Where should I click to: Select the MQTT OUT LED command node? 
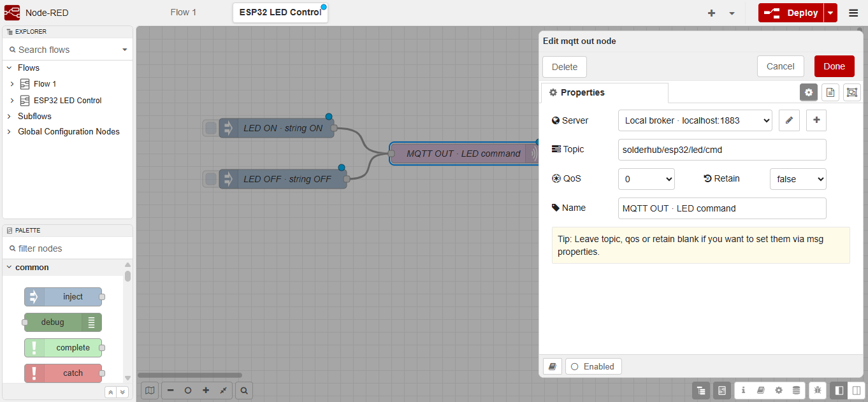click(463, 154)
